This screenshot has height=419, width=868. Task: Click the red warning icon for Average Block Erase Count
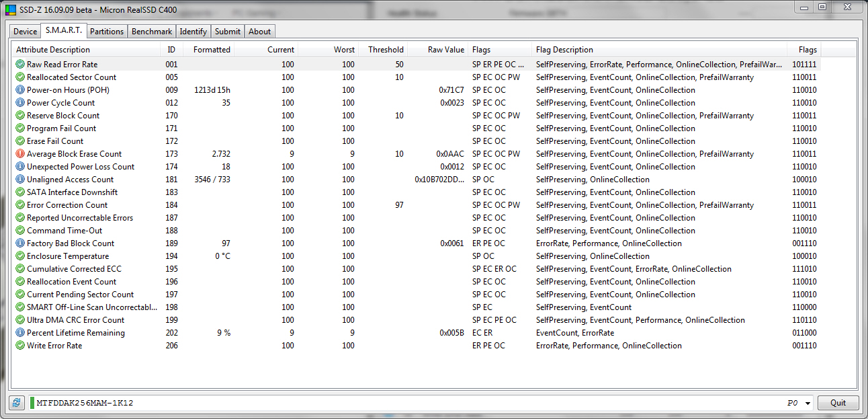pos(20,154)
